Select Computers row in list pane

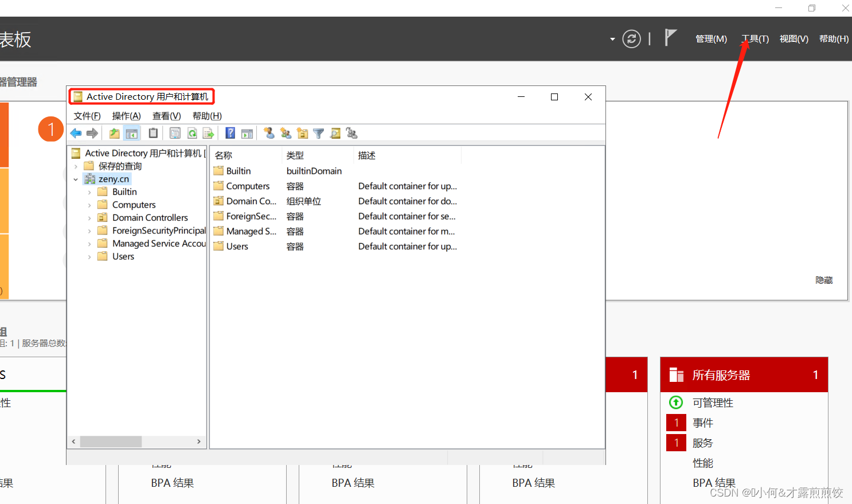[335, 186]
